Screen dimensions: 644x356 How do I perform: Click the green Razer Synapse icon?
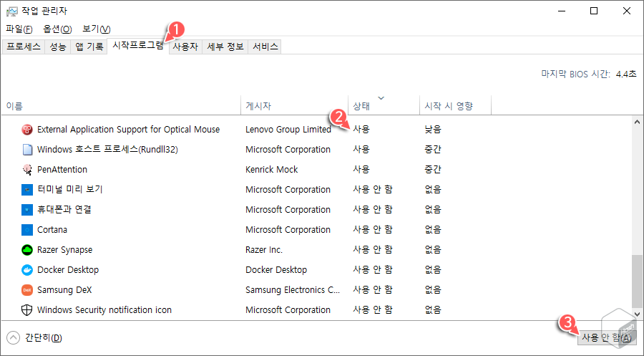tap(27, 249)
